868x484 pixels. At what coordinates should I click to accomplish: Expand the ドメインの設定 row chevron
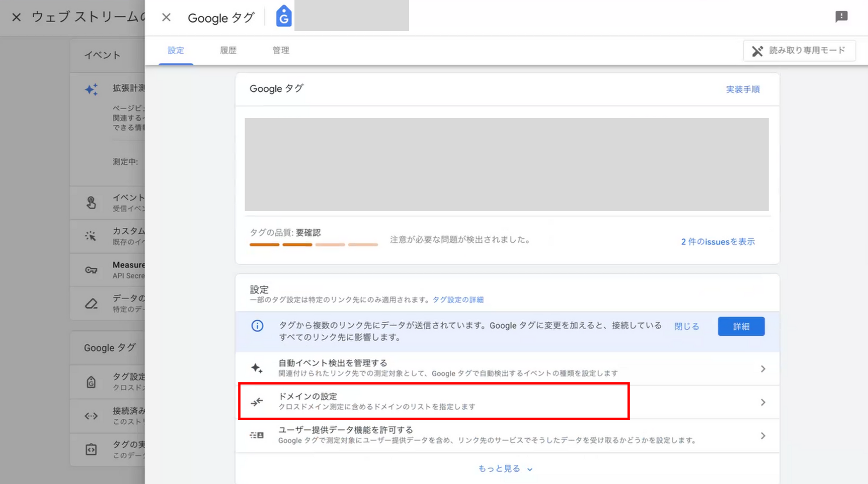[x=763, y=402]
